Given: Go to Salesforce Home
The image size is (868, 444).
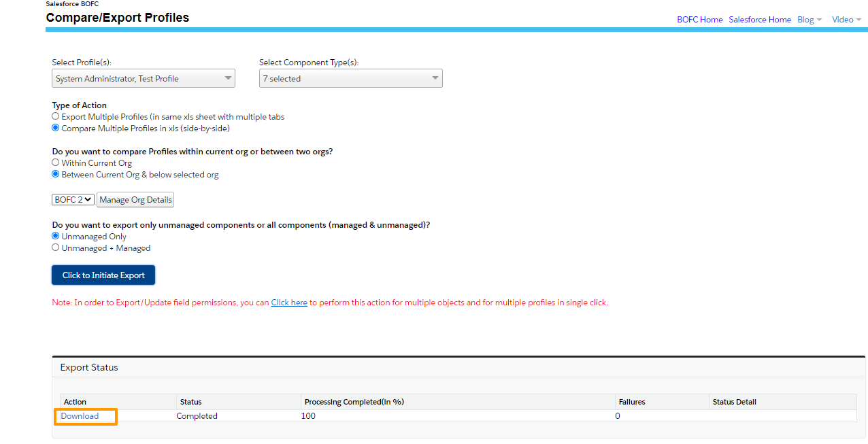Looking at the screenshot, I should (x=760, y=20).
